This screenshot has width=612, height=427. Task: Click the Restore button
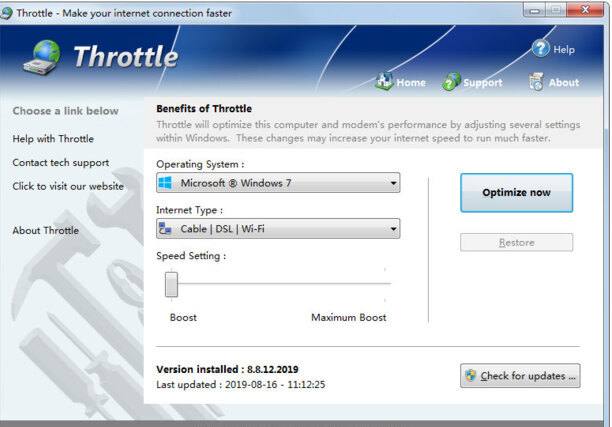point(516,242)
